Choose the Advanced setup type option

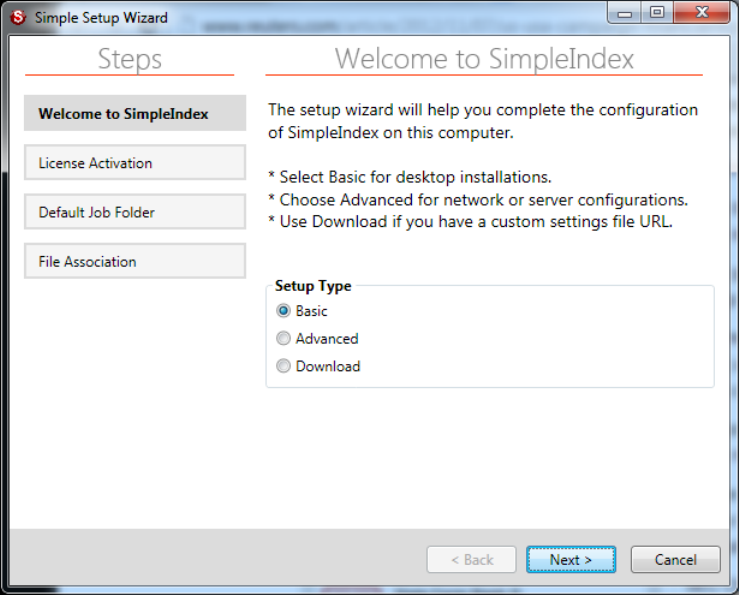coord(284,339)
